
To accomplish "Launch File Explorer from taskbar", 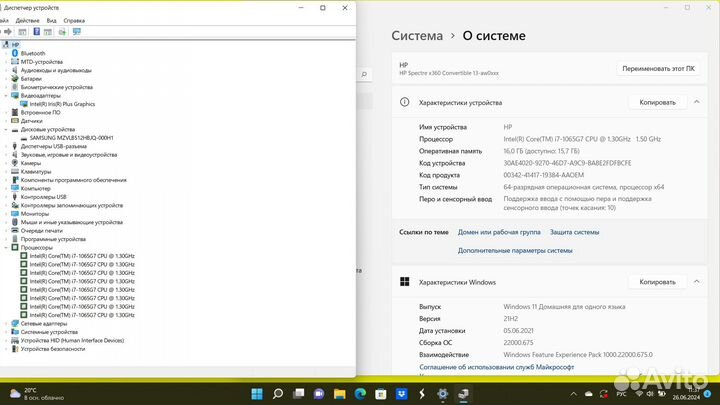I will pos(339,394).
